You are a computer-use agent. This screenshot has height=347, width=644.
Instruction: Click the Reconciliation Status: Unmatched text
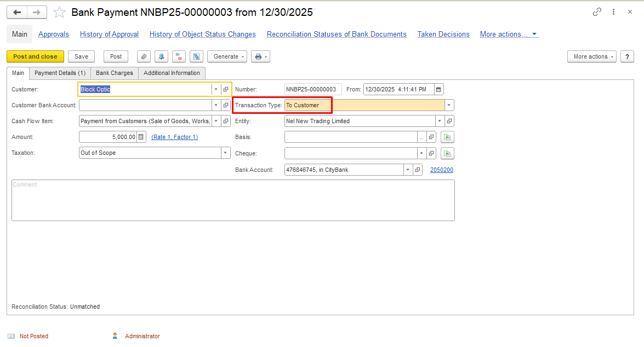(x=55, y=307)
